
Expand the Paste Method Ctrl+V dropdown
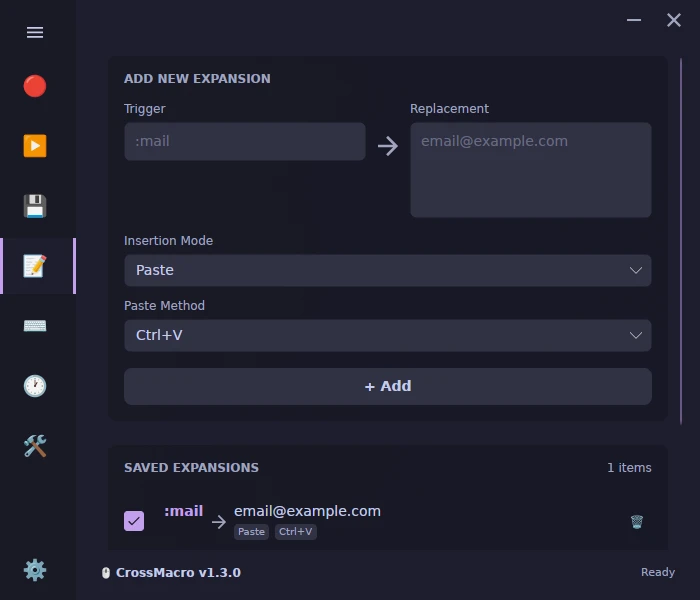pyautogui.click(x=388, y=335)
